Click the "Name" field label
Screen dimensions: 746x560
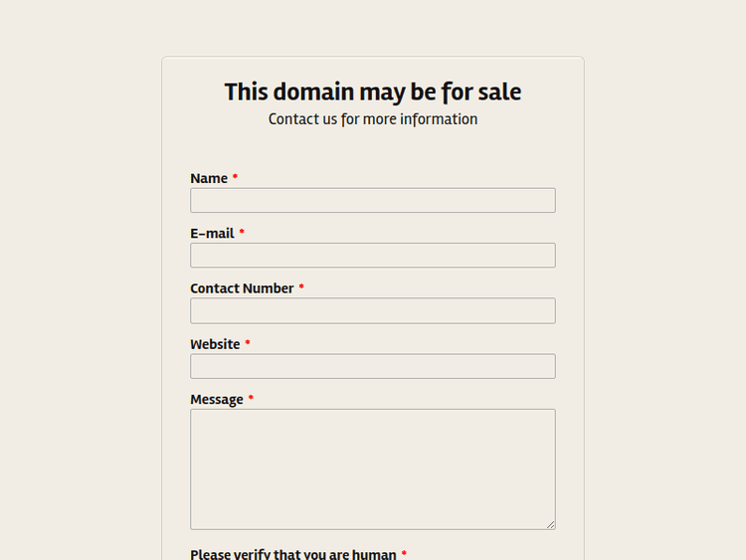click(x=209, y=179)
